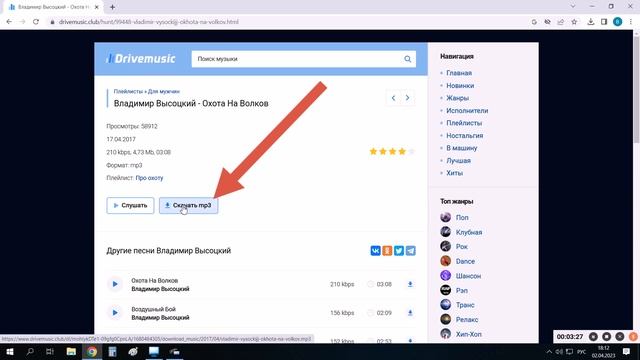The height and width of the screenshot is (360, 640).
Task: Open the Клубная genre
Action: (469, 232)
